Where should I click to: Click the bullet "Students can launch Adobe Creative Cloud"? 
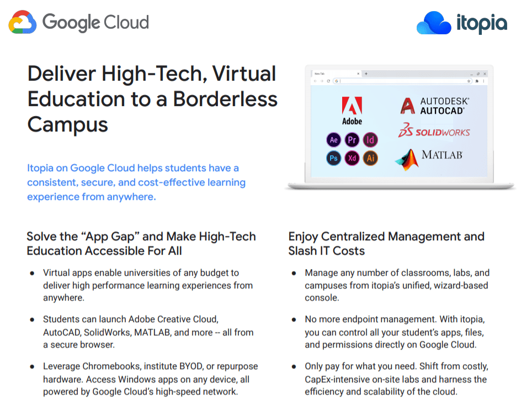(148, 332)
